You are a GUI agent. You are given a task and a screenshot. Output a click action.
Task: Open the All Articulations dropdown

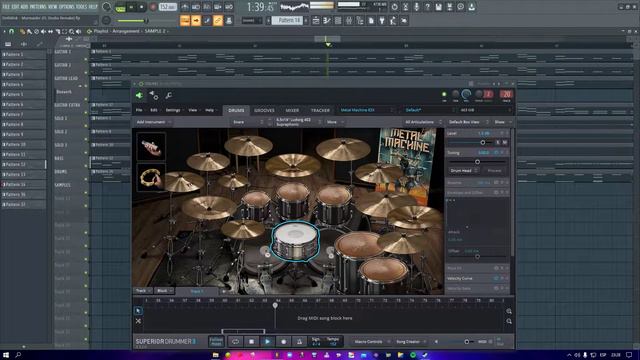(423, 122)
